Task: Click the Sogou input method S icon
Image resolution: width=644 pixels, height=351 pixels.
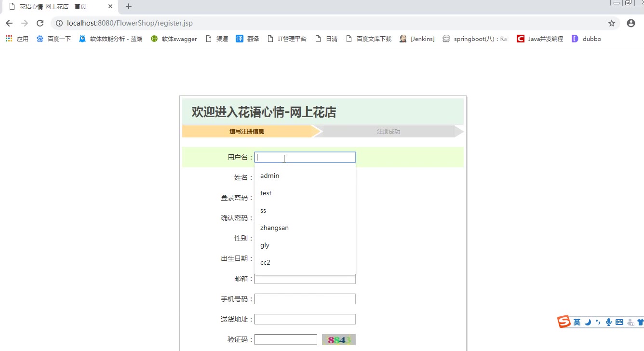Action: coord(564,322)
